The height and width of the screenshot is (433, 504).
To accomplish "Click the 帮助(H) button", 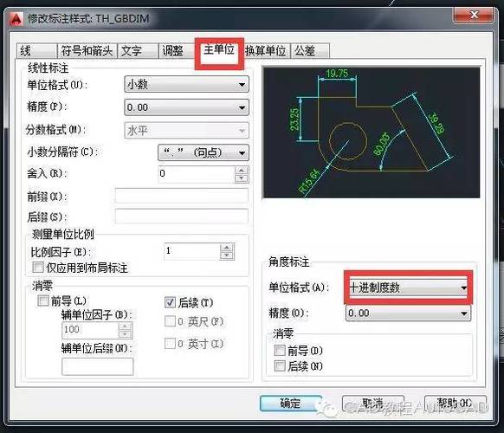I will tap(456, 403).
